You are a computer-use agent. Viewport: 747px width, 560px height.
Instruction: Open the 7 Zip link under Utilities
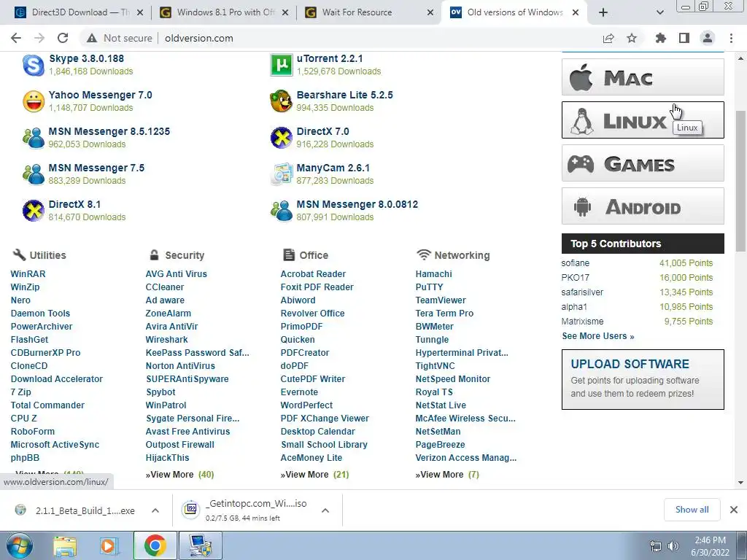click(20, 392)
